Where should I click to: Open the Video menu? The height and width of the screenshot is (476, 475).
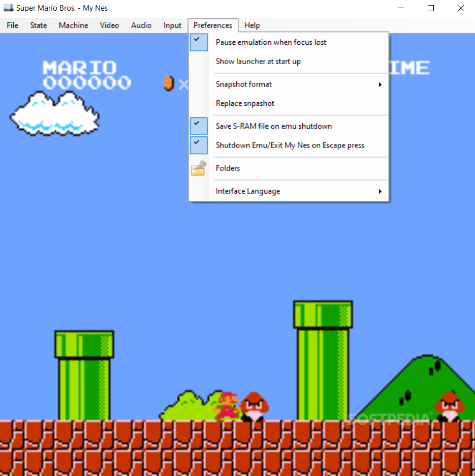(110, 25)
